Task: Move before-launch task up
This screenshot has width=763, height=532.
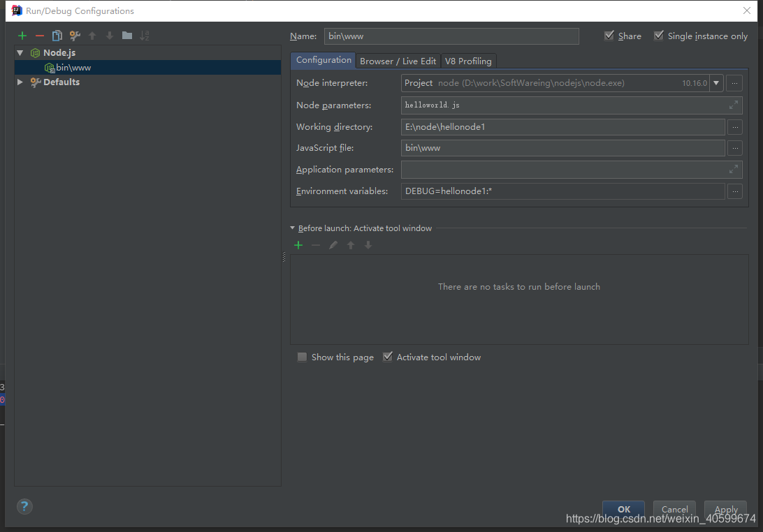Action: [350, 245]
